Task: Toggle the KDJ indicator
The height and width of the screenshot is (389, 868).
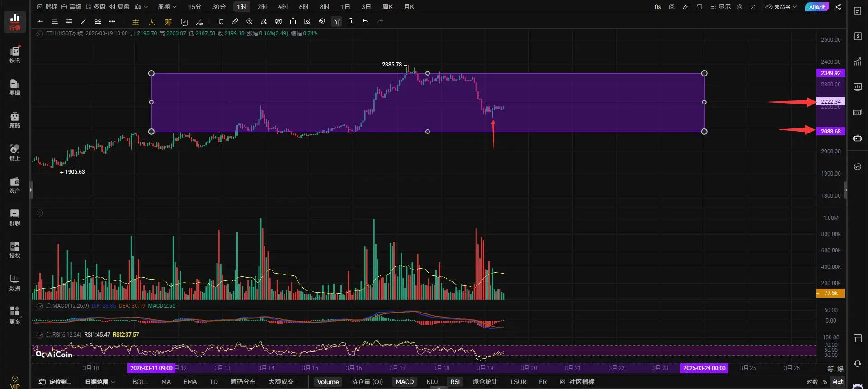Action: click(432, 382)
